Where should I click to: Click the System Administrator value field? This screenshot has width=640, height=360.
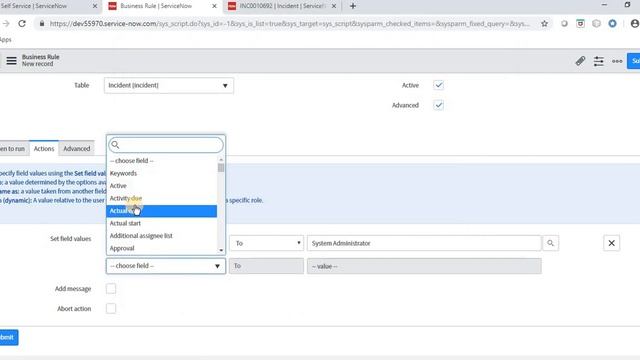[424, 243]
